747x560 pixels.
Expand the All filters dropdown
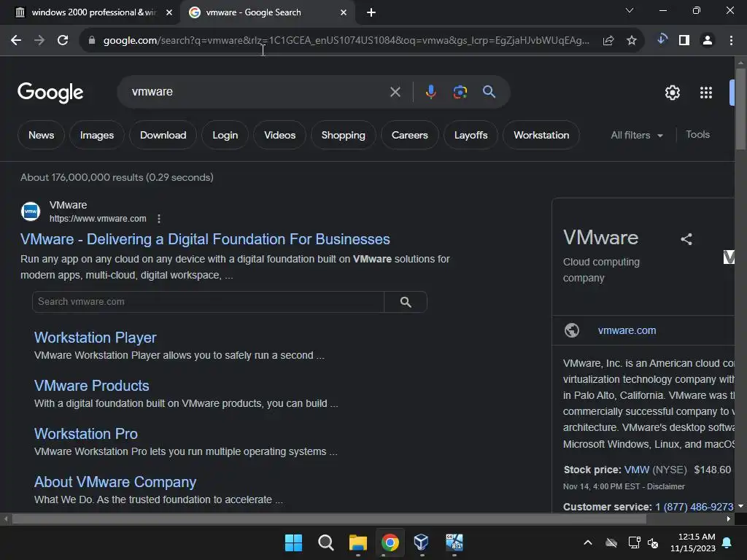(636, 135)
